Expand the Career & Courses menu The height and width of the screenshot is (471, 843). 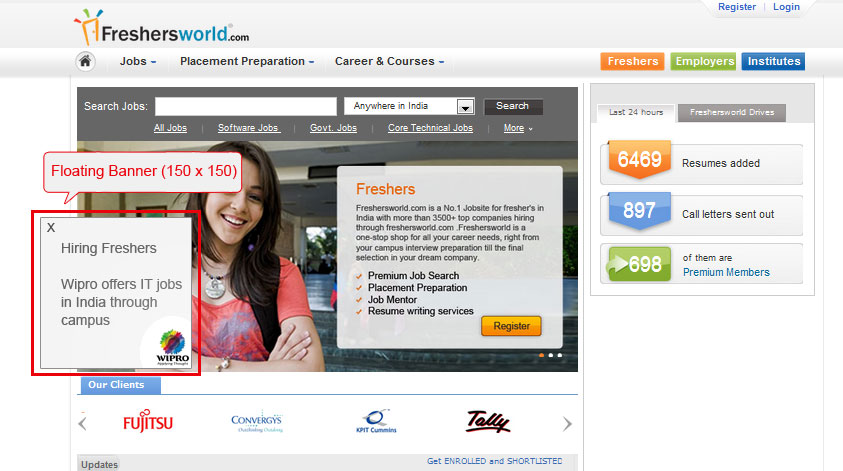tap(389, 61)
